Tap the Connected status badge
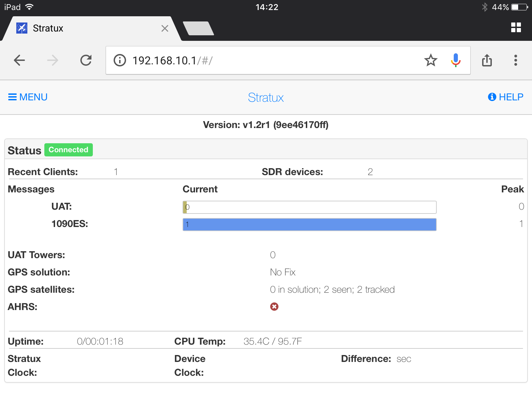 tap(68, 149)
